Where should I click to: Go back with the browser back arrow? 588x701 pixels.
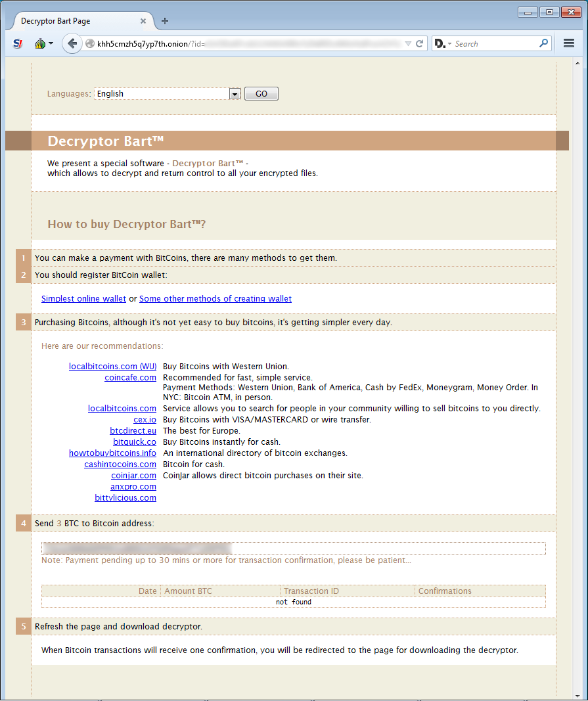point(72,44)
